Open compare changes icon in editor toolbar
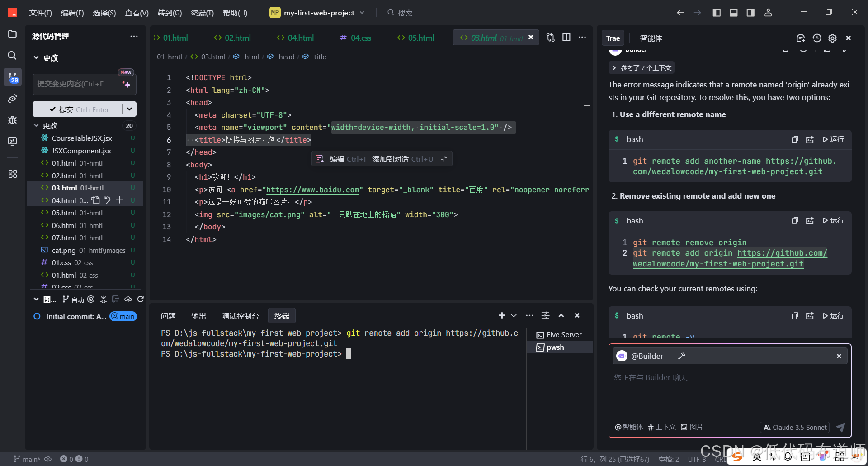The image size is (868, 466). [550, 37]
